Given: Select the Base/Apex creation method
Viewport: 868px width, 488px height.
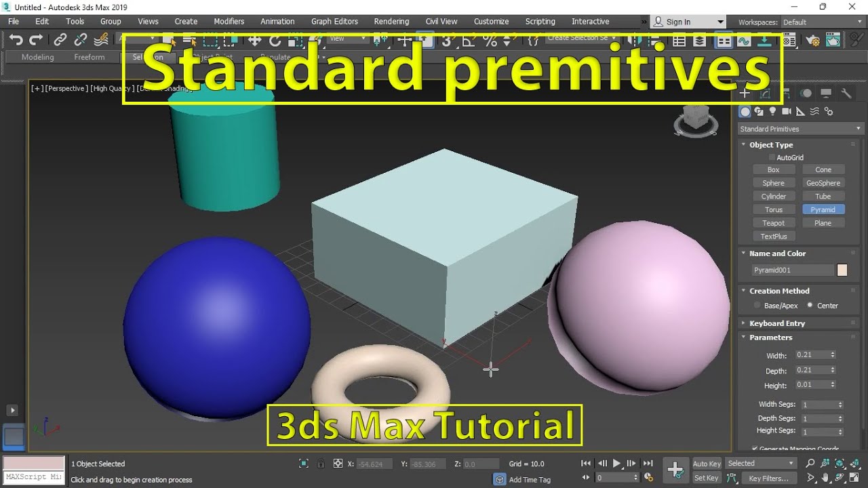Looking at the screenshot, I should point(757,306).
